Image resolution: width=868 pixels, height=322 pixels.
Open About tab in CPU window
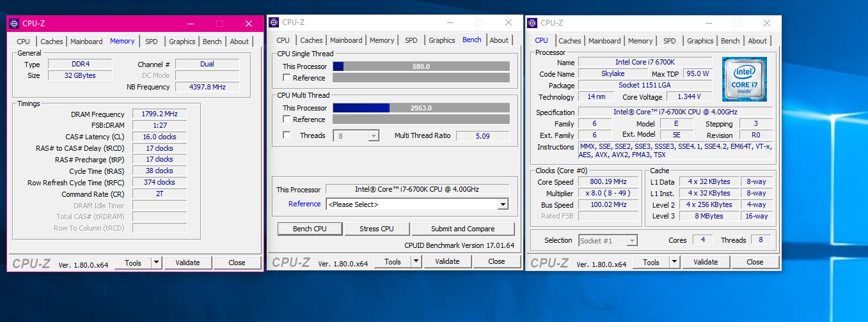pos(757,41)
